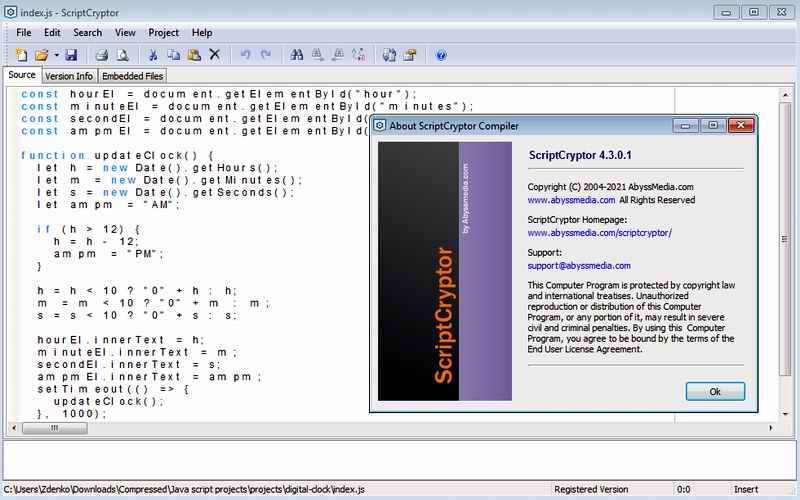Open the Project menu

point(163,33)
